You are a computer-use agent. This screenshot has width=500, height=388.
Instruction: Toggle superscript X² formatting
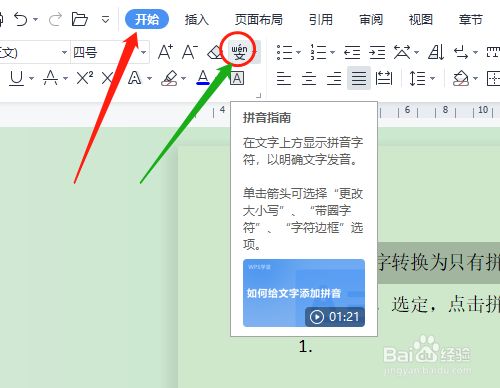click(85, 78)
